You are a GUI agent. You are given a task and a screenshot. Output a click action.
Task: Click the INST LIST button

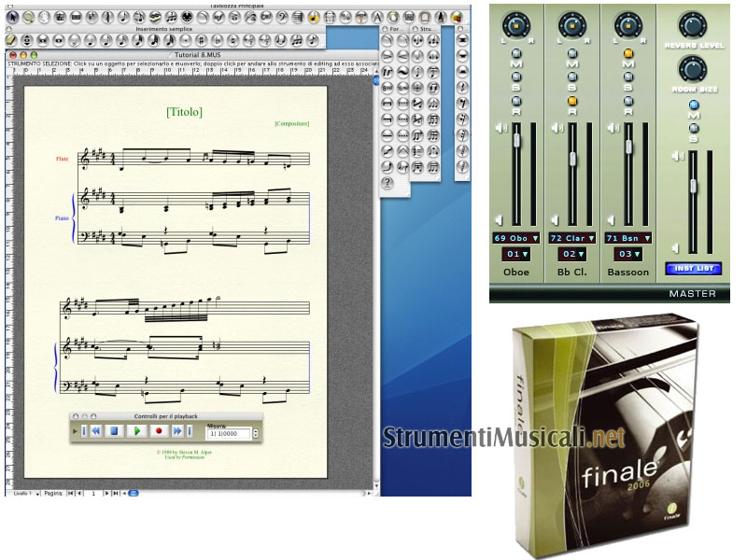[x=694, y=268]
